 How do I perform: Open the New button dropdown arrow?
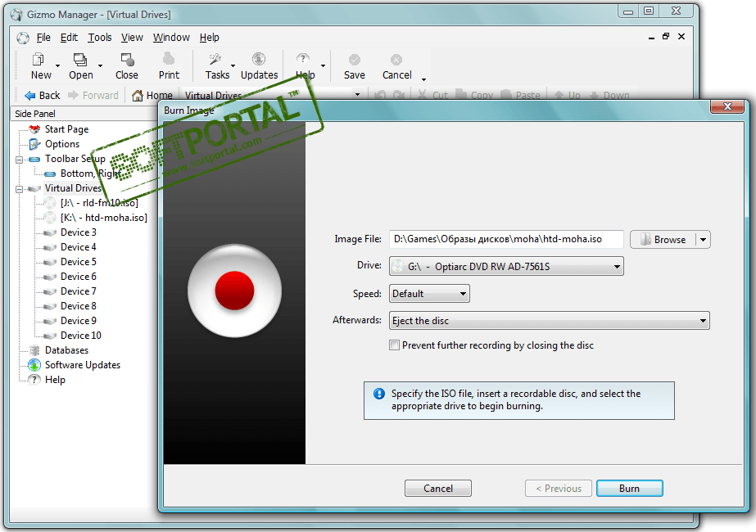click(x=57, y=66)
